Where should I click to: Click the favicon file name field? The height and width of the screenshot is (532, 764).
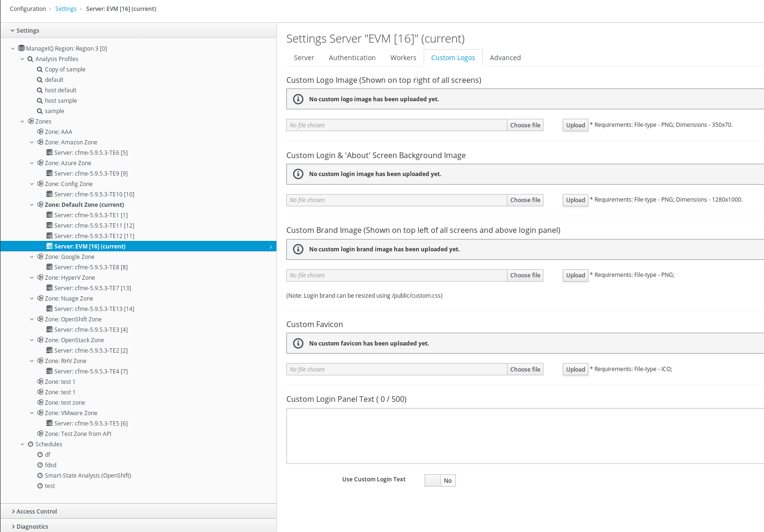[x=397, y=369]
